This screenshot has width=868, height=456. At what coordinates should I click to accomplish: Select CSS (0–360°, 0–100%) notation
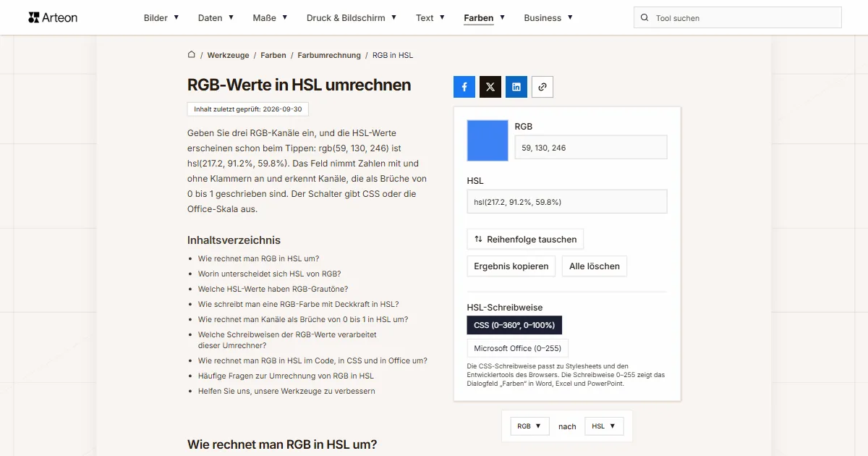pyautogui.click(x=514, y=325)
